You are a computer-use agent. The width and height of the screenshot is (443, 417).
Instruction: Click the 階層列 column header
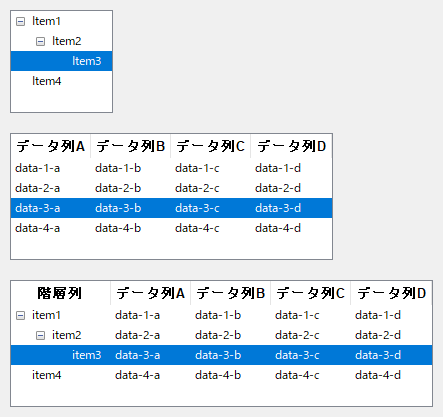[60, 293]
